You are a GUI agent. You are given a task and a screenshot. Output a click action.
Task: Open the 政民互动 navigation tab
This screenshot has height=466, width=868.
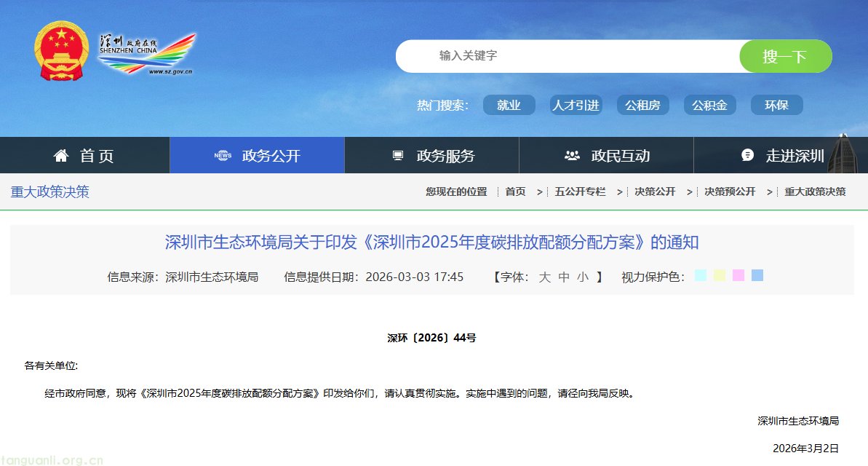620,155
